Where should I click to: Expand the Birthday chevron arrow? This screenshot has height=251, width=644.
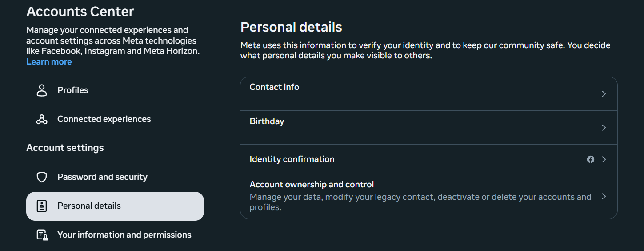(604, 128)
